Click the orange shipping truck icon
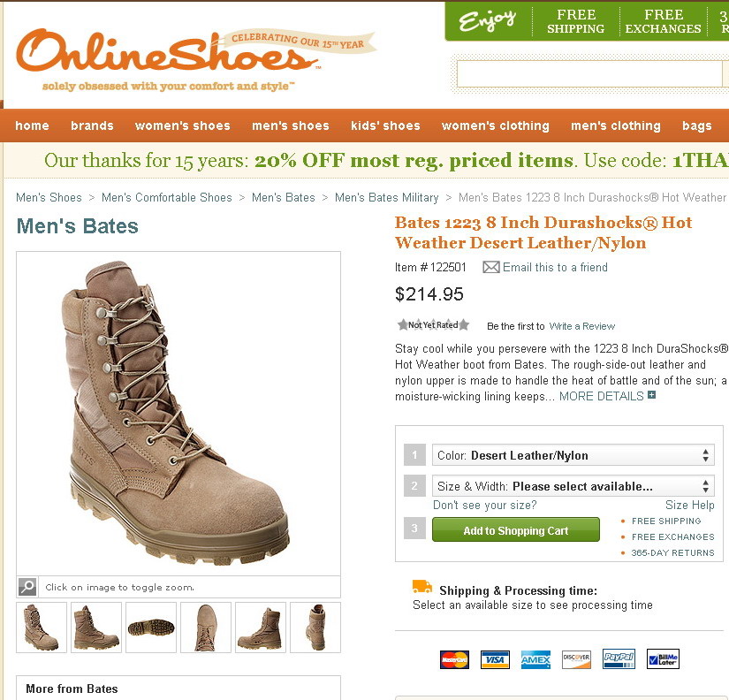The image size is (729, 700). pyautogui.click(x=422, y=587)
